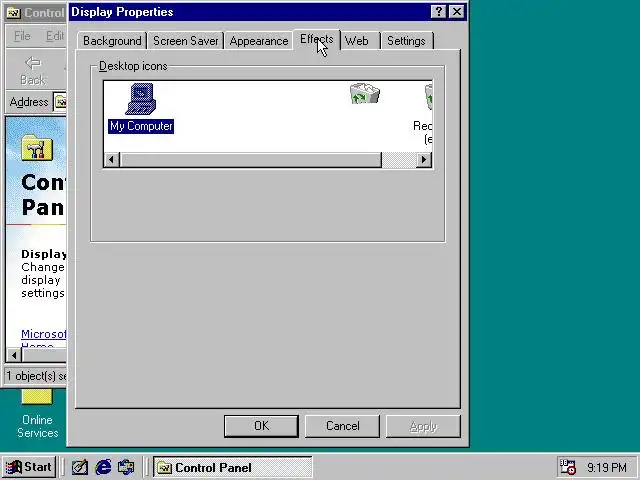The image size is (640, 480).
Task: Click the OK button
Action: click(261, 426)
